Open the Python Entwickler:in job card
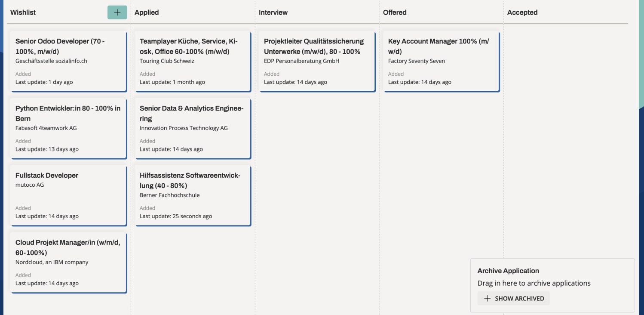The height and width of the screenshot is (315, 644). point(69,128)
